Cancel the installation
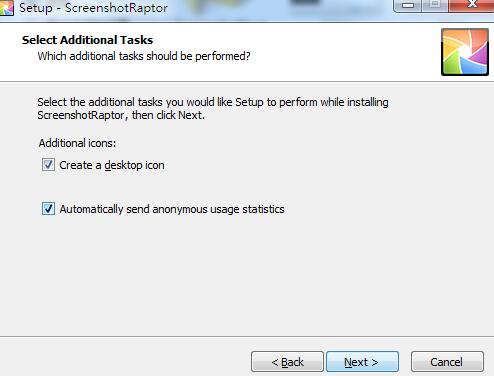This screenshot has width=494, height=376. coord(447,362)
